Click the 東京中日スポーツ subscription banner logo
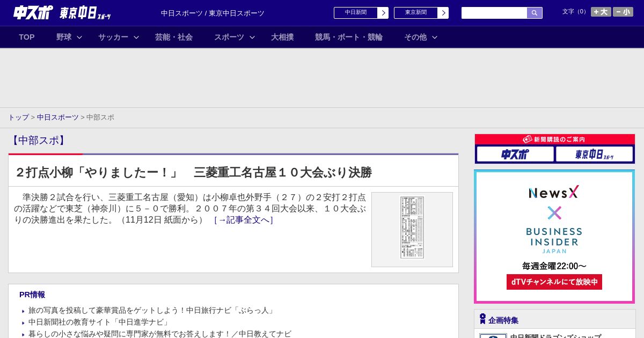 point(594,155)
